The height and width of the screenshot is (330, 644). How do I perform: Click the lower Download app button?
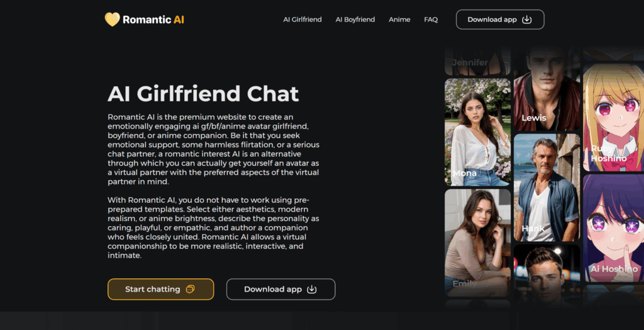(281, 289)
